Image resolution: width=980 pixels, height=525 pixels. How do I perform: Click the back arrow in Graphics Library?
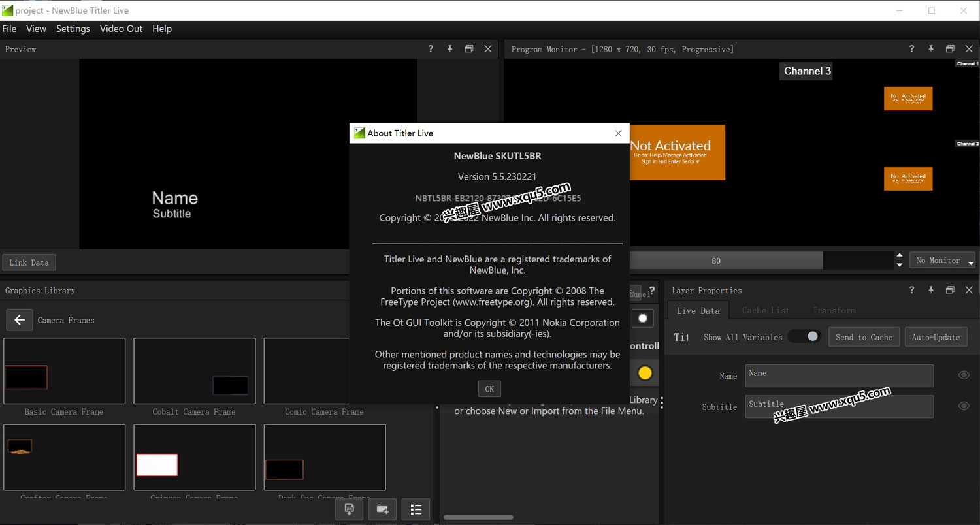(20, 320)
